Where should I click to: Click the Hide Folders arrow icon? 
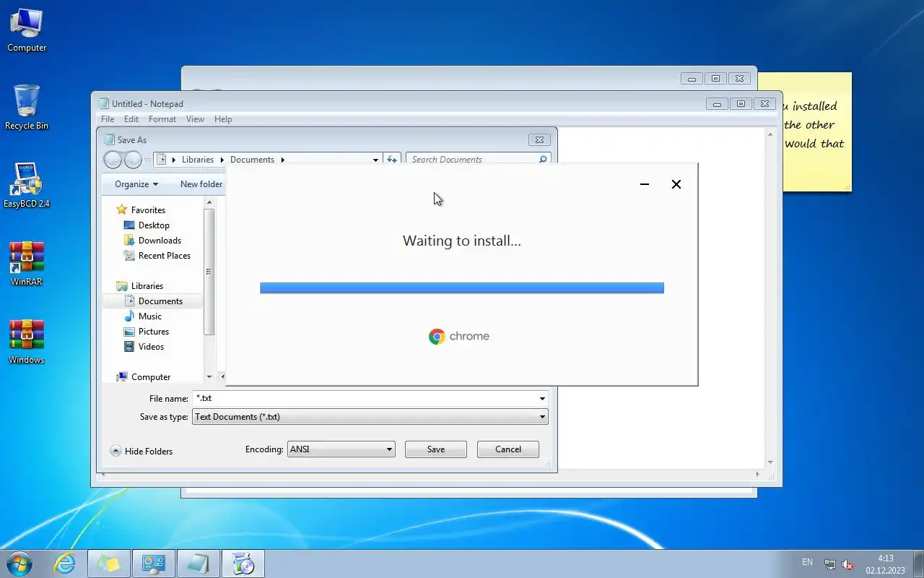coord(115,451)
